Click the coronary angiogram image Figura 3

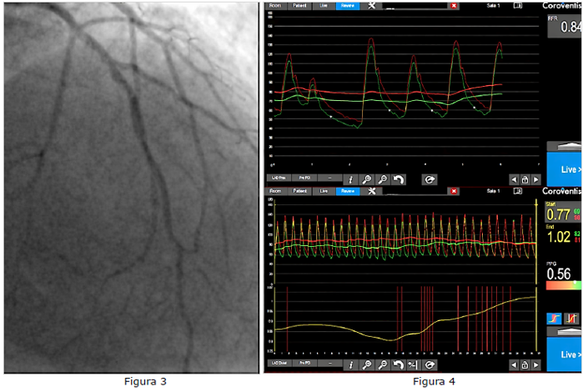pos(130,188)
